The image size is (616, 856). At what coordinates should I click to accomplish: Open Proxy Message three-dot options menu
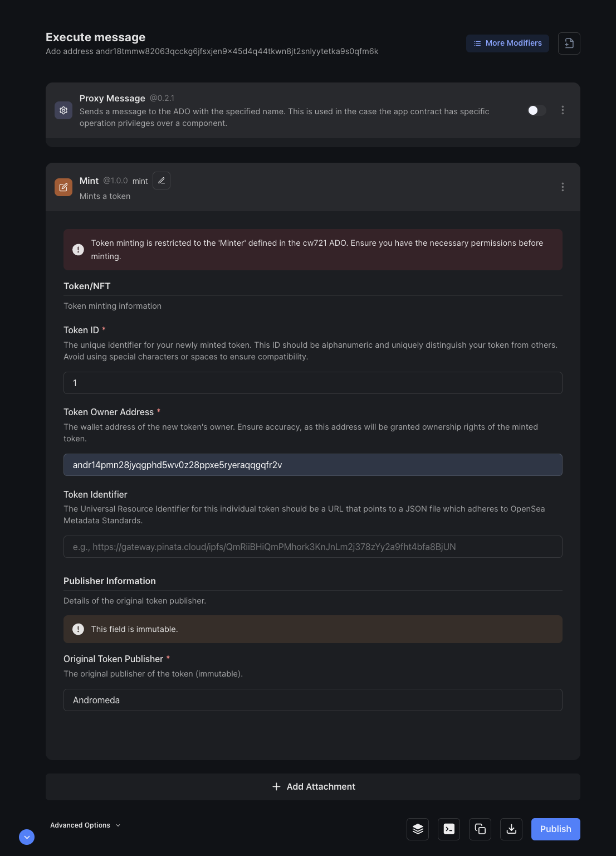tap(563, 110)
